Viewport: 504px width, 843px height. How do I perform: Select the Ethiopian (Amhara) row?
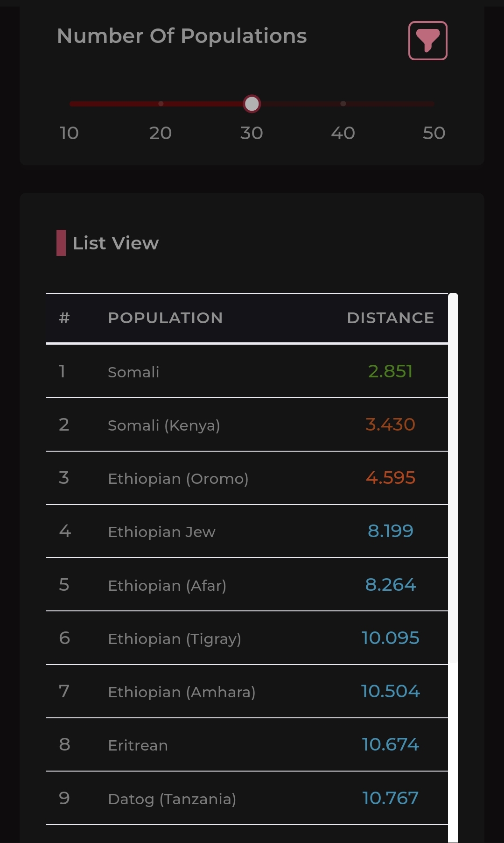[x=247, y=691]
